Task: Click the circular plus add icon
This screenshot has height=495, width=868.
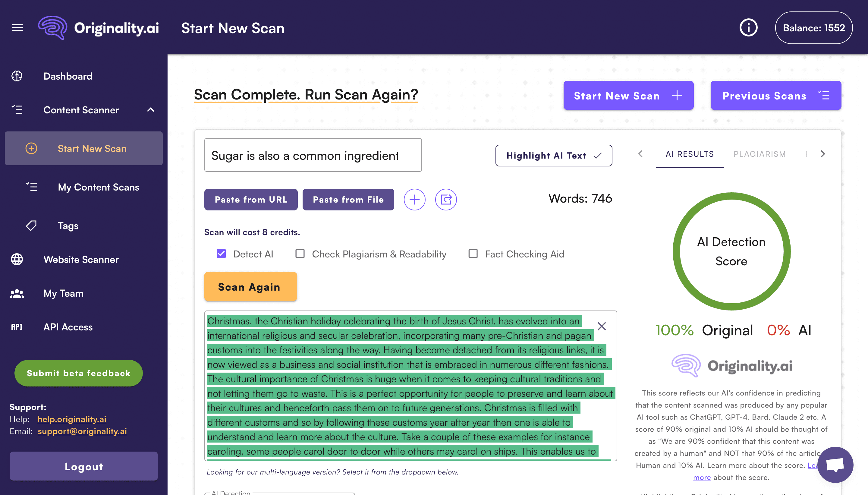Action: 414,200
